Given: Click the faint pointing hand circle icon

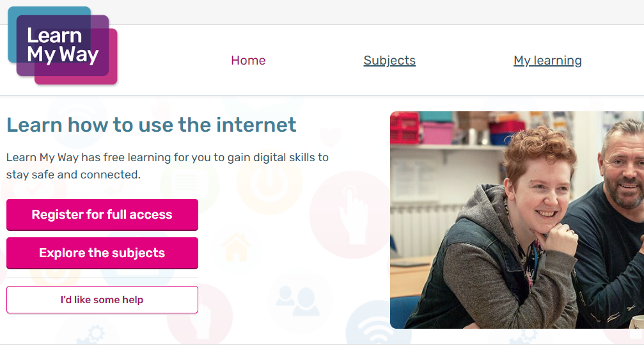Looking at the screenshot, I should tap(351, 214).
